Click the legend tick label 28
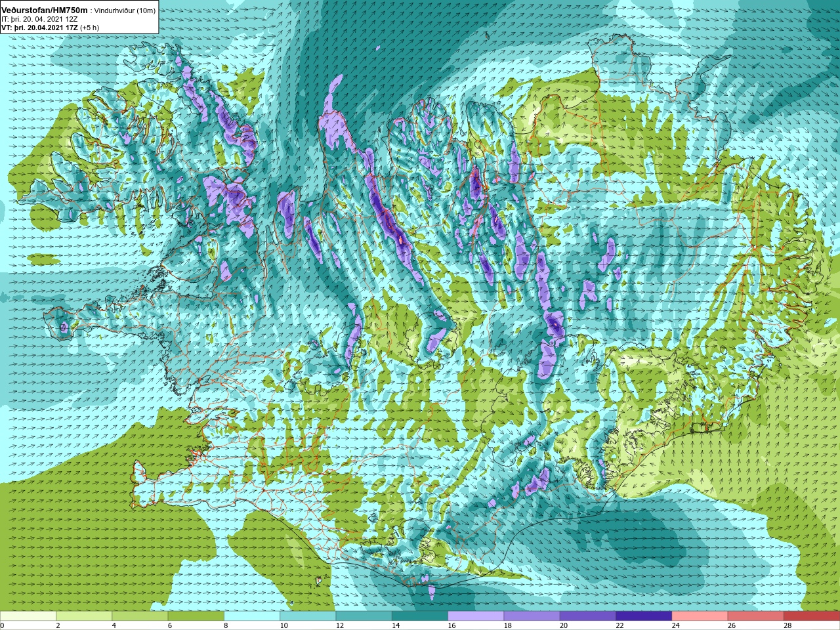This screenshot has width=840, height=630. (787, 625)
